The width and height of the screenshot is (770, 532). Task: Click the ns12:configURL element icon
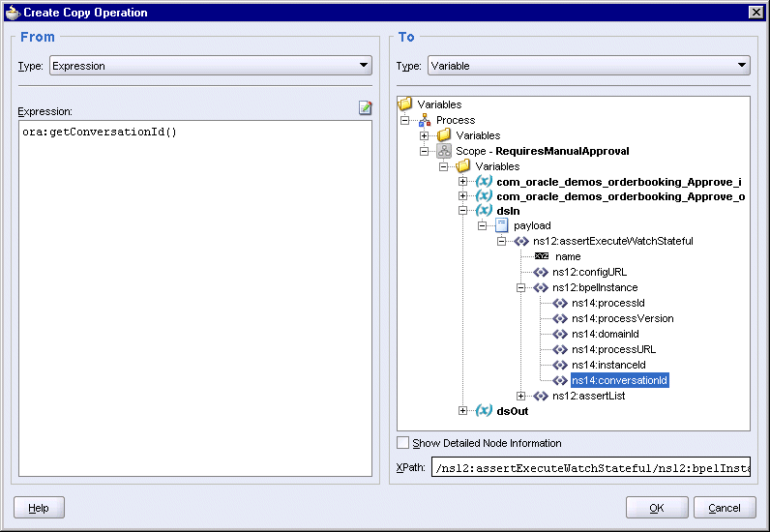(x=541, y=272)
